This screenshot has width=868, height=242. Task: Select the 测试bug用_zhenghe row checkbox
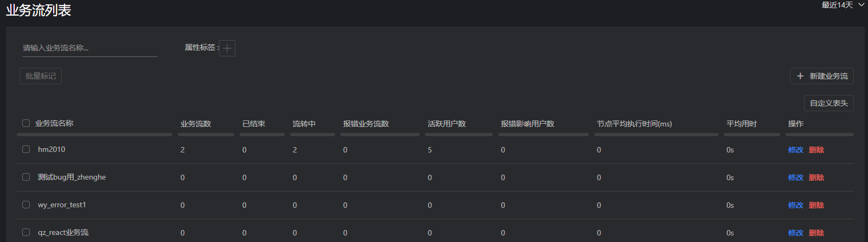coord(26,177)
